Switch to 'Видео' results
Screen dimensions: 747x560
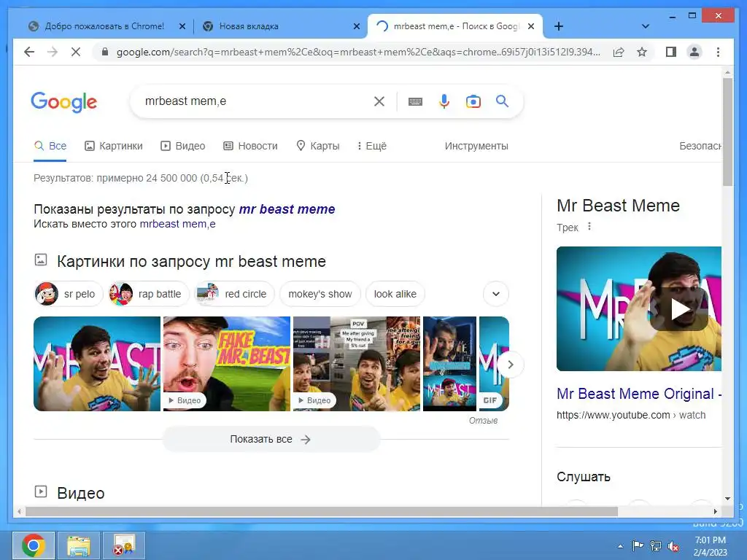(x=183, y=146)
